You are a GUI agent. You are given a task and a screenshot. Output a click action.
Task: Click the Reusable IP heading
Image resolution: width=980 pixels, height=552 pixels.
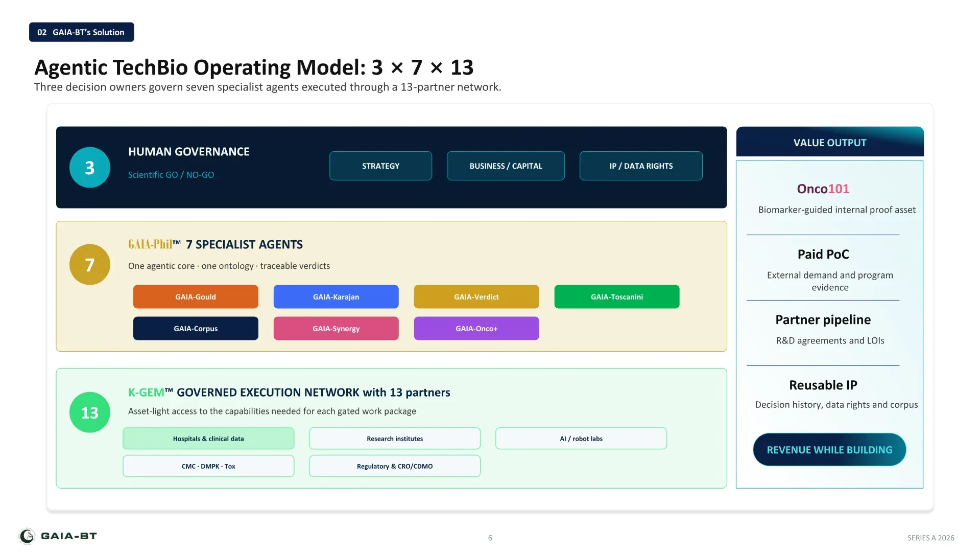[x=823, y=385]
